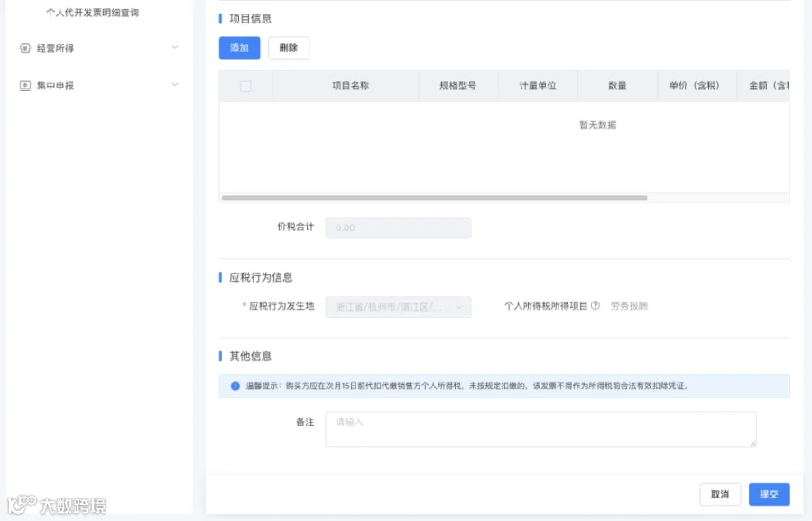Screen dimensions: 812x521
Task: Click the 单价（含税） column header
Action: (x=697, y=86)
